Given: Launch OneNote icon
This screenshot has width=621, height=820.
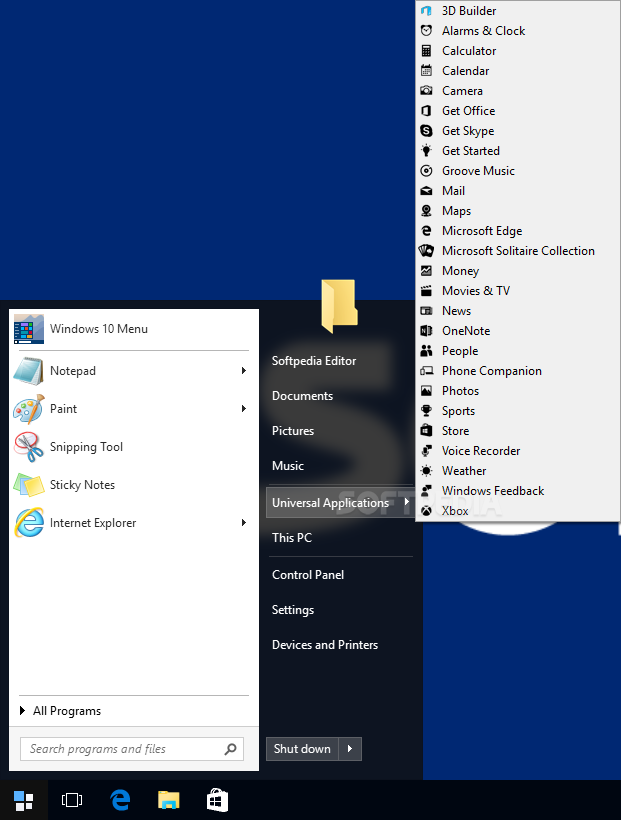Looking at the screenshot, I should click(x=426, y=331).
